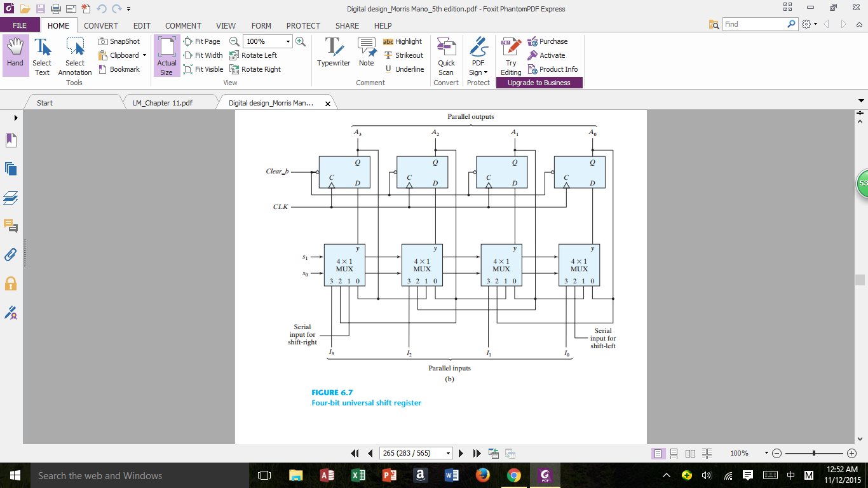Expand the left navigation panel arrow
The height and width of the screenshot is (488, 868).
[16, 118]
